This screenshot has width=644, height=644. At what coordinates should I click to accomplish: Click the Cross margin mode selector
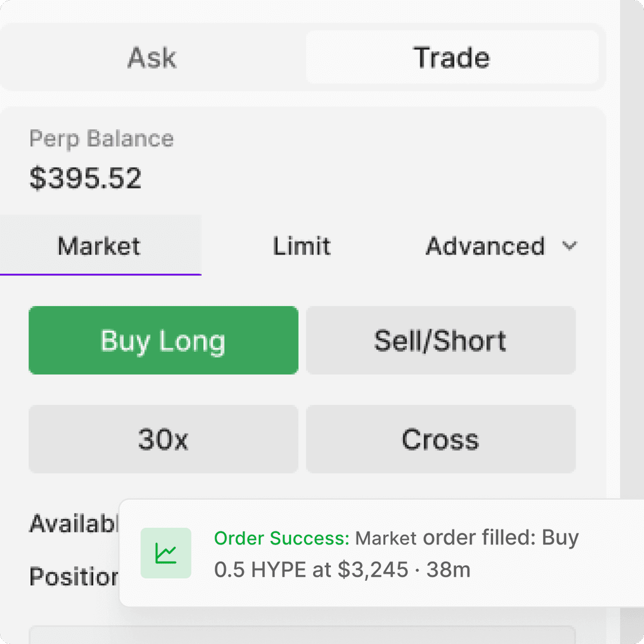441,439
